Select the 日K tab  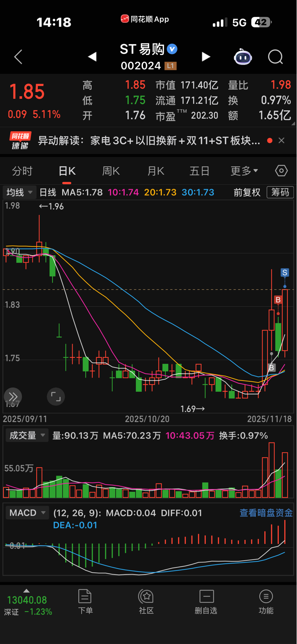pos(67,171)
